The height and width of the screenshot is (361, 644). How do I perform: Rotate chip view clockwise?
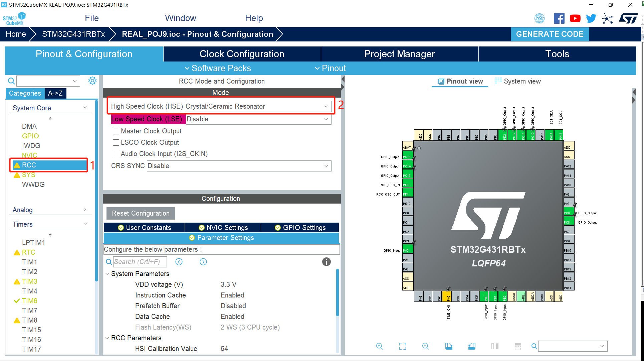(449, 346)
